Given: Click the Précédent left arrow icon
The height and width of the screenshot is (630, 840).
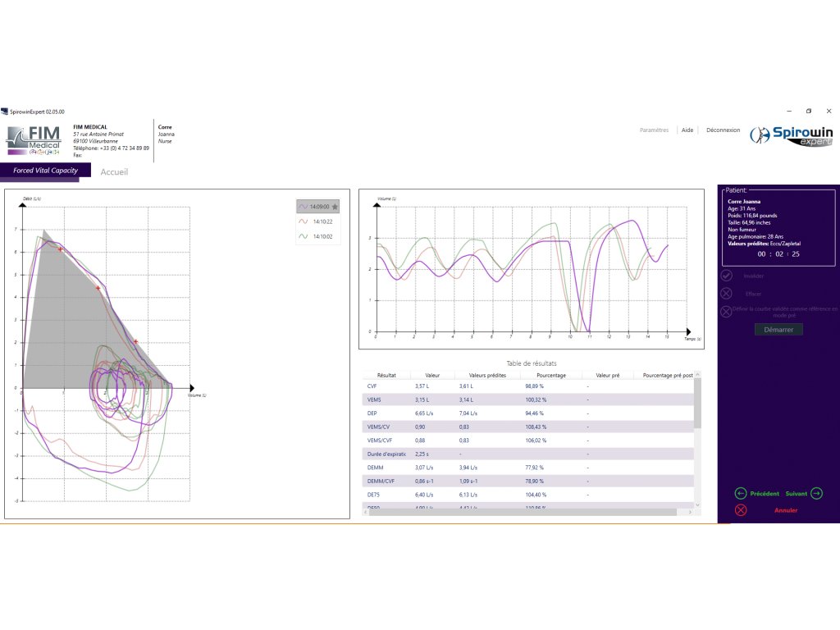Looking at the screenshot, I should tap(741, 493).
